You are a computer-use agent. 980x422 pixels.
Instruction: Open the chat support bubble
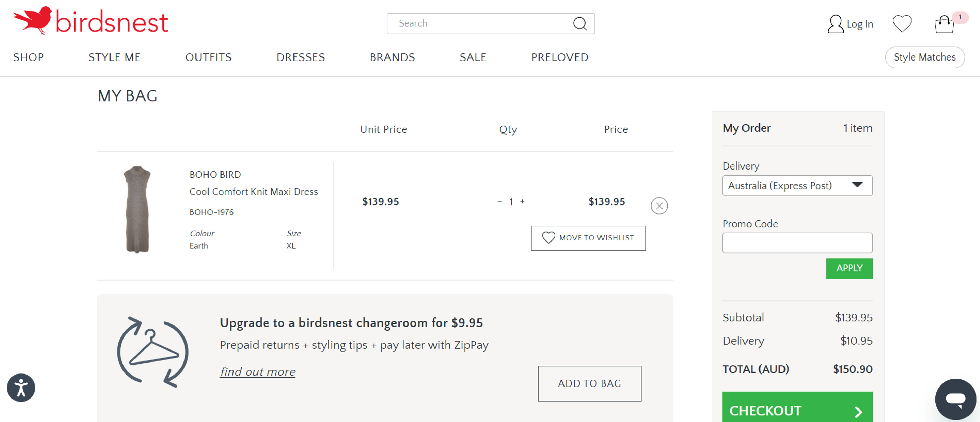956,399
